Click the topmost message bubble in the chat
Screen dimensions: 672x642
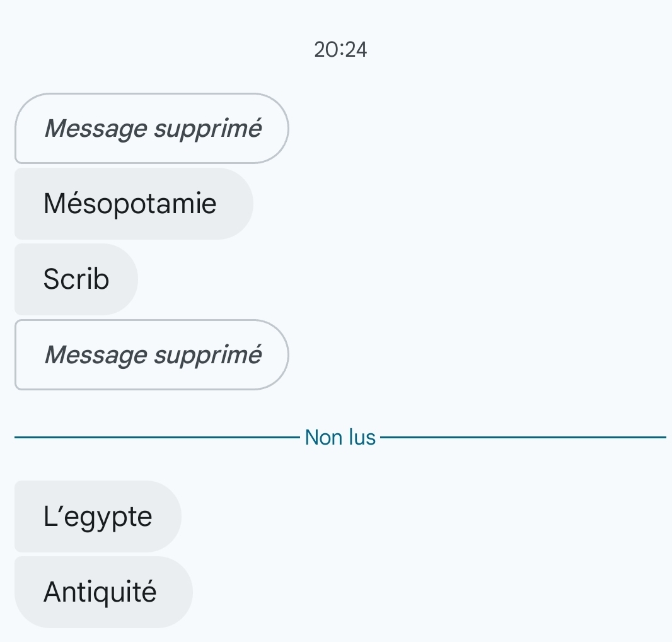(x=151, y=129)
